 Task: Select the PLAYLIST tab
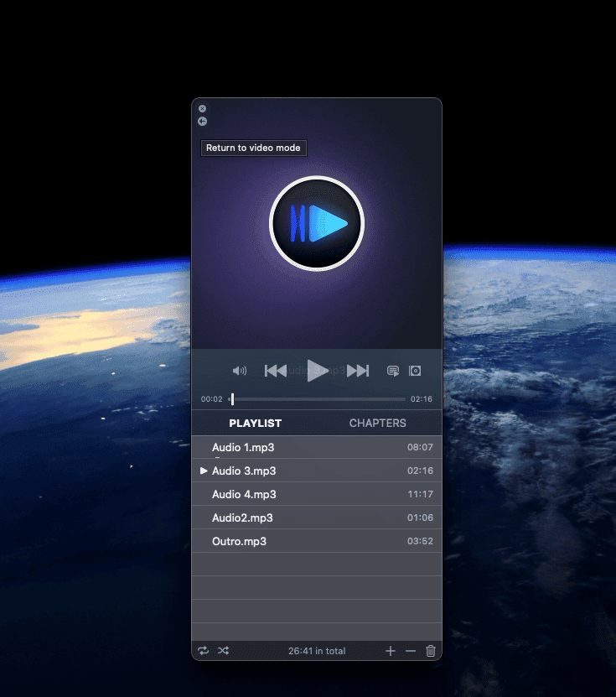tap(255, 424)
